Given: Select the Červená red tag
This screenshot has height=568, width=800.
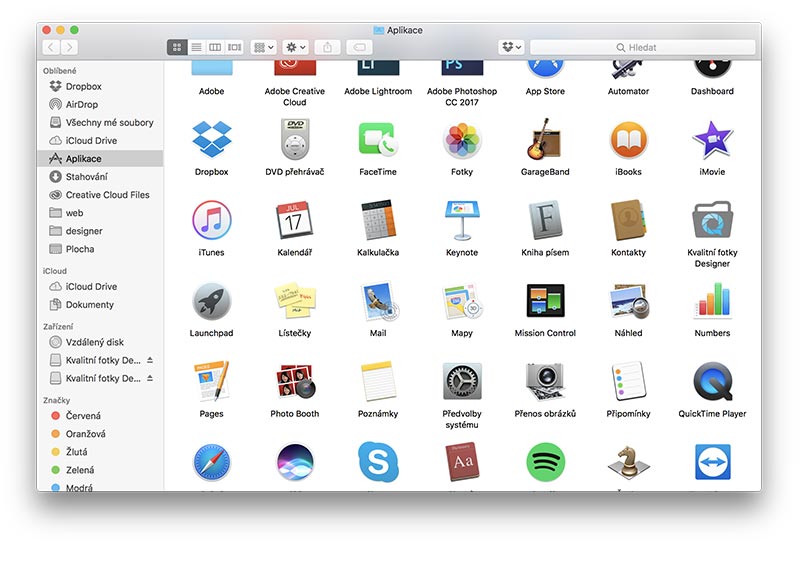Looking at the screenshot, I should click(x=101, y=415).
